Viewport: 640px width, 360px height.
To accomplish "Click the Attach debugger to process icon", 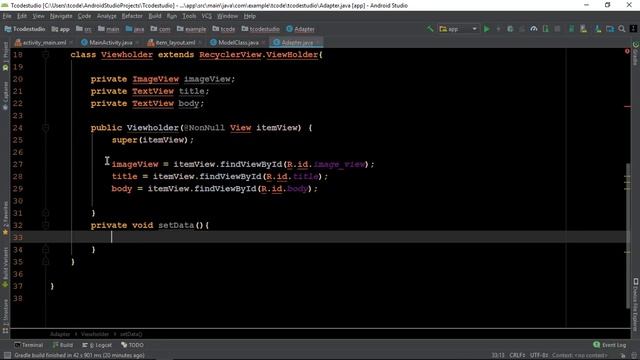I will (x=545, y=29).
